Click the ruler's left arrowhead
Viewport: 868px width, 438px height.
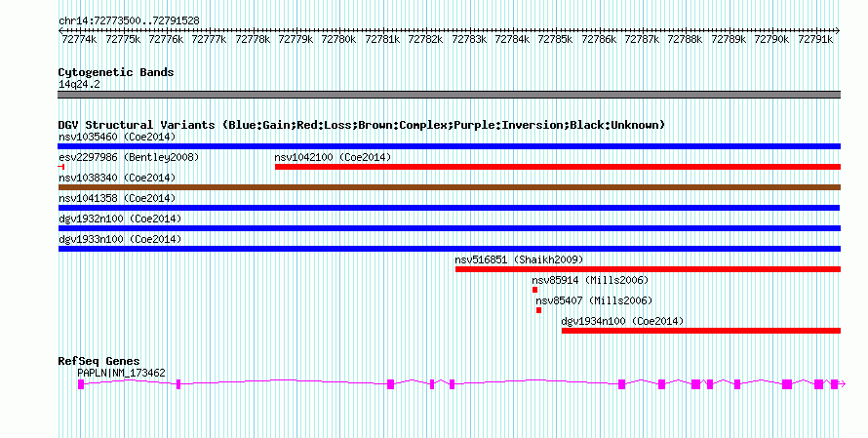[60, 30]
